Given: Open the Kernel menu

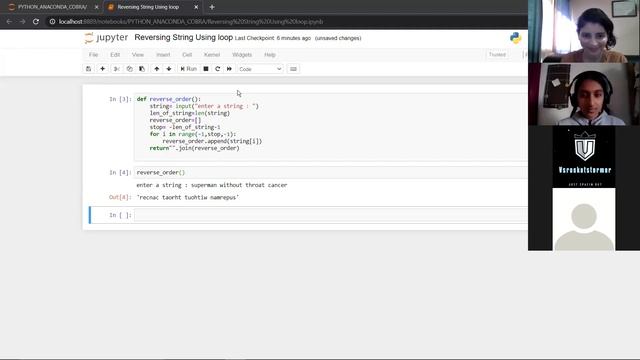Looking at the screenshot, I should pyautogui.click(x=212, y=55).
